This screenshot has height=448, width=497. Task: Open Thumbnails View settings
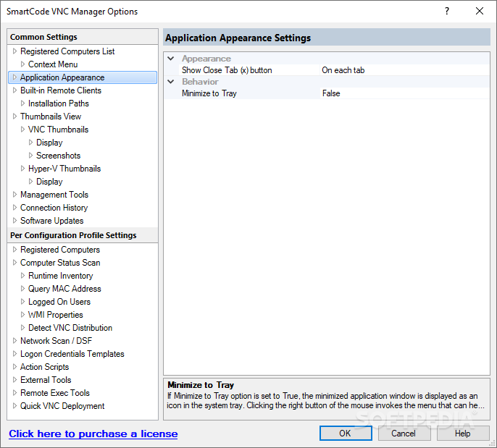tap(51, 117)
